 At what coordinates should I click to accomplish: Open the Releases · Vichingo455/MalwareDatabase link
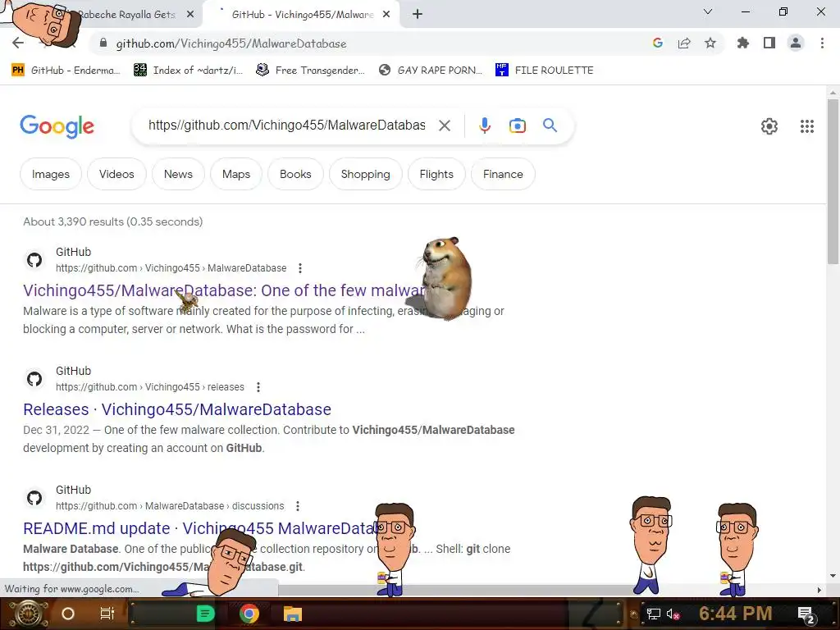(177, 409)
